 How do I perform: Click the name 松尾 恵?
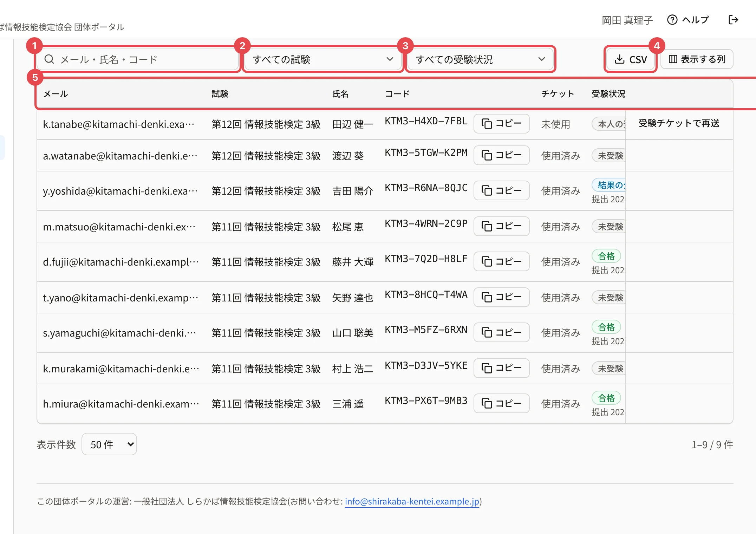[x=348, y=227]
